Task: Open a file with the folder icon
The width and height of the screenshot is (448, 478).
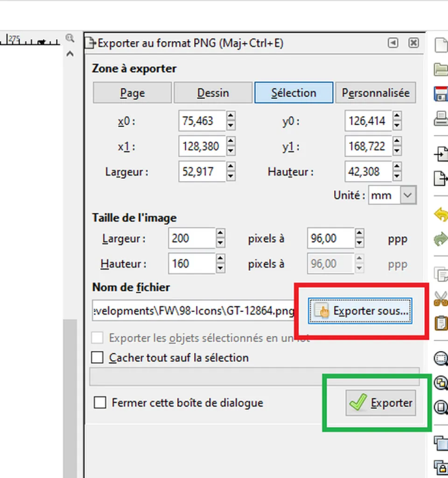Action: pos(441,69)
